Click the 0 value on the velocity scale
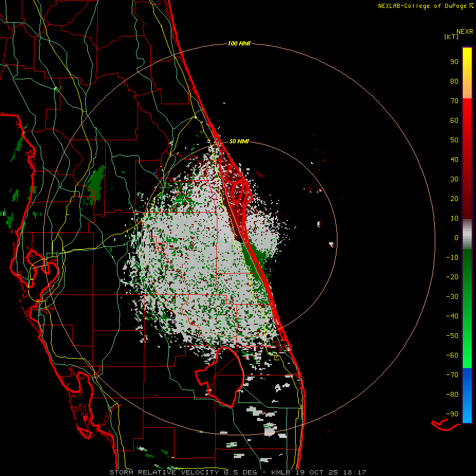The width and height of the screenshot is (476, 476). point(456,238)
